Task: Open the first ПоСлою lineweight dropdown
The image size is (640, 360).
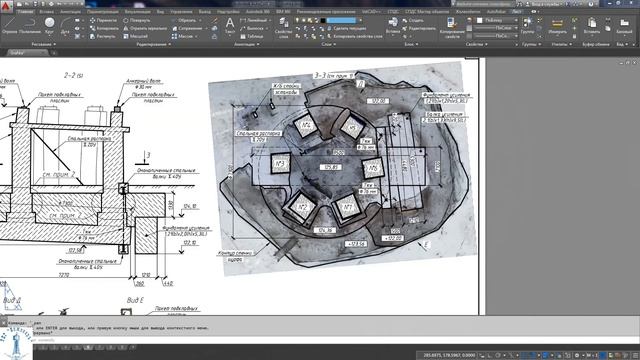Action: [495, 28]
